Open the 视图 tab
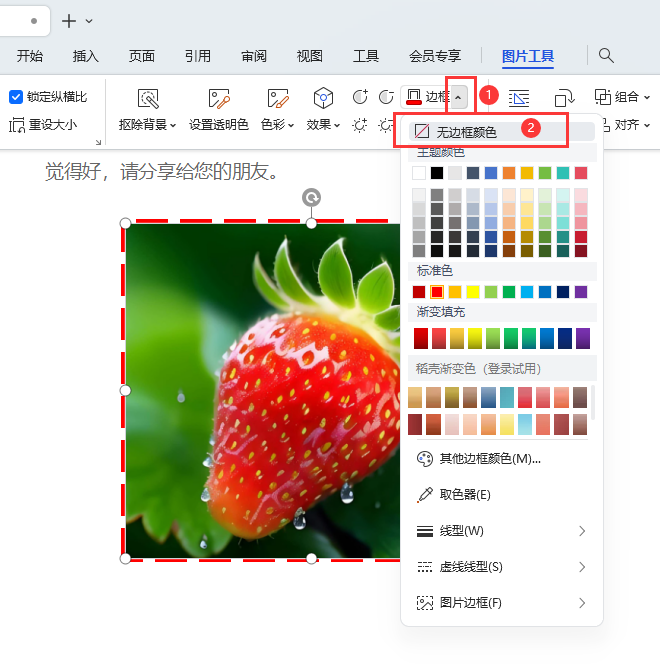Viewport: 660px width, 664px height. [x=309, y=56]
